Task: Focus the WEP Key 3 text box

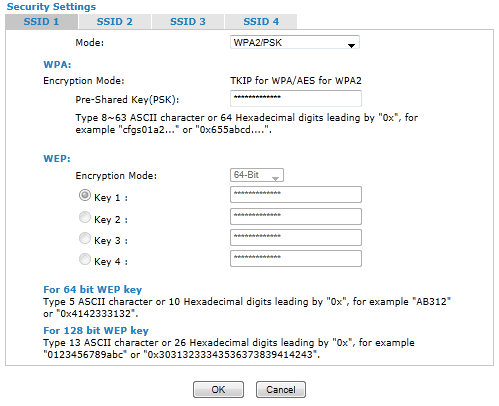Action: pos(296,237)
